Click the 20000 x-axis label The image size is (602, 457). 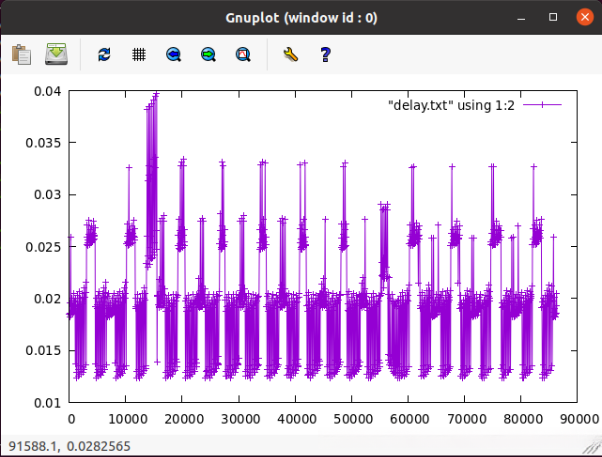[x=184, y=419]
